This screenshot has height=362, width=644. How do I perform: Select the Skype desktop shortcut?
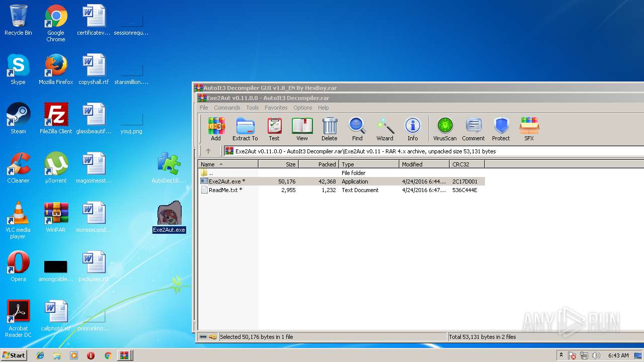(x=18, y=69)
